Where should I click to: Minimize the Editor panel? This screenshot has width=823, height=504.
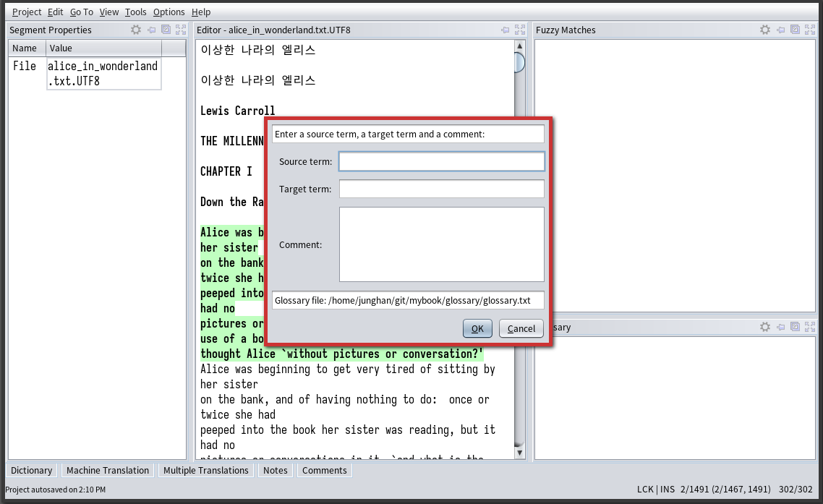[x=506, y=30]
